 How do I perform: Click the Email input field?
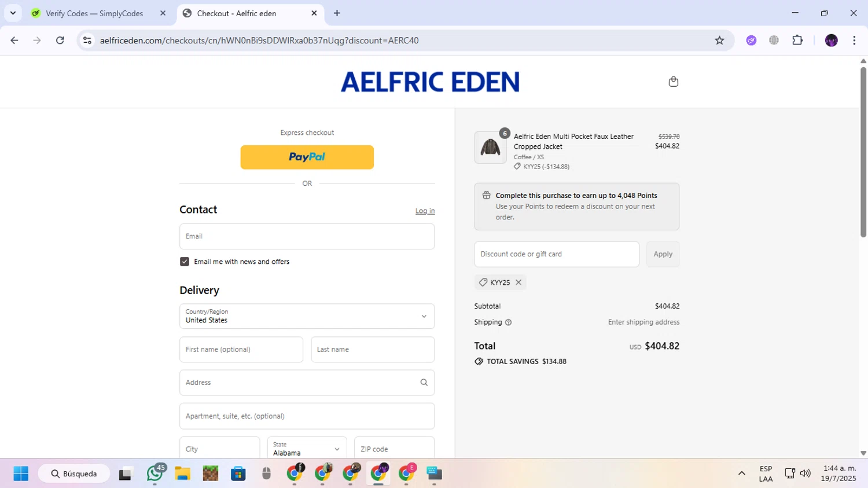[307, 236]
